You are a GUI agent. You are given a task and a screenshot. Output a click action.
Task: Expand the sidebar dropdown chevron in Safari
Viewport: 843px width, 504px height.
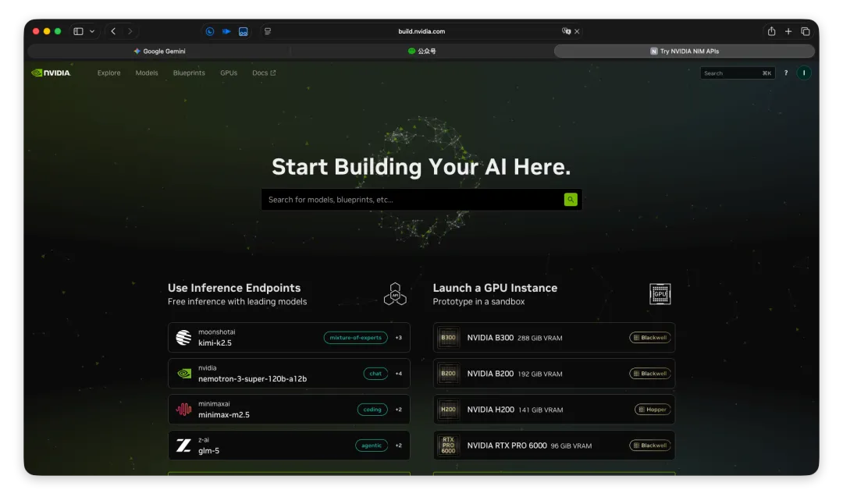92,31
